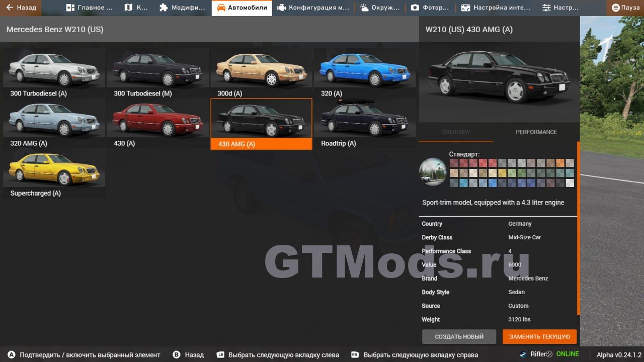This screenshot has width=644, height=362.
Task: Open the Главное menu tab
Action: pyautogui.click(x=90, y=8)
